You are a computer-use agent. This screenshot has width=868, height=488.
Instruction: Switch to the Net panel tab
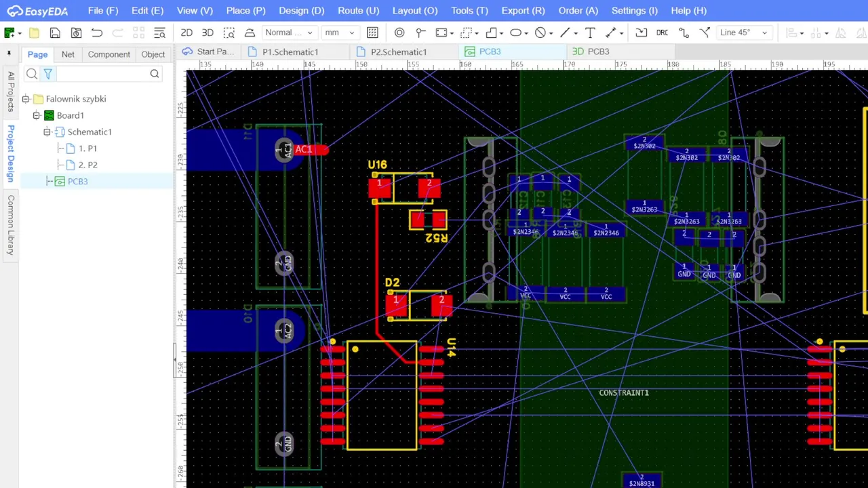pyautogui.click(x=68, y=54)
